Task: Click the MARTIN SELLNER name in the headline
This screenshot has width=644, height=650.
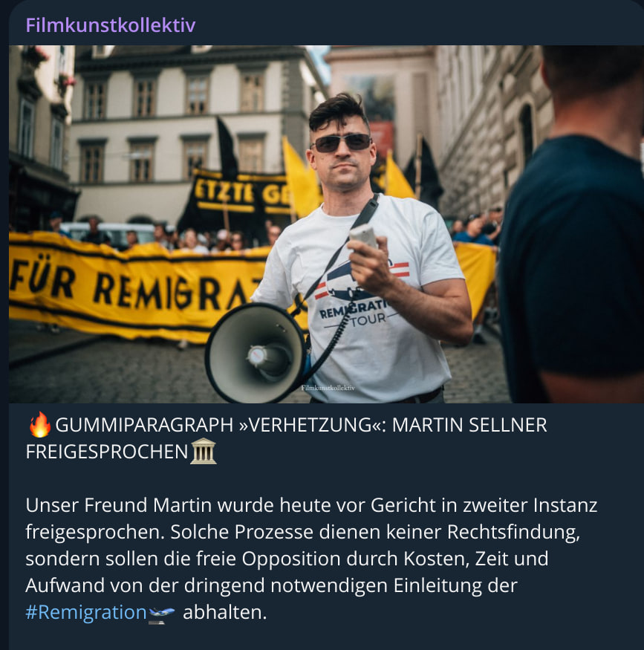Action: [469, 426]
